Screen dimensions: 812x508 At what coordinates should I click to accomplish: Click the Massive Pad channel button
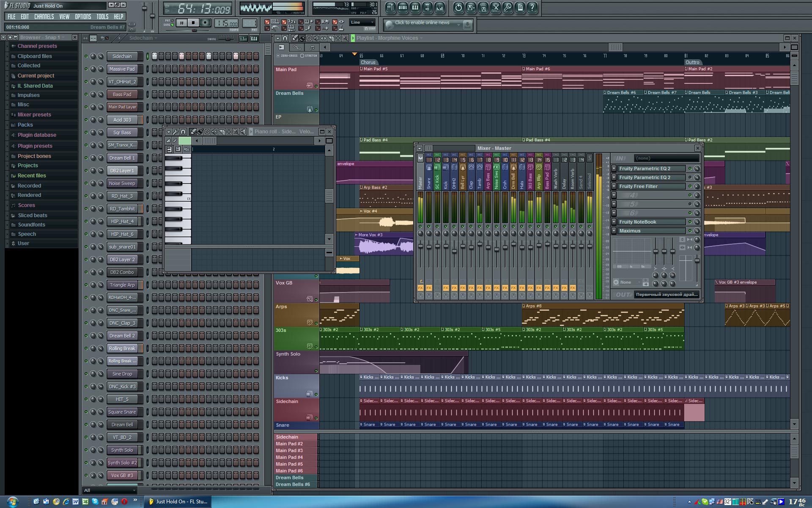click(122, 69)
